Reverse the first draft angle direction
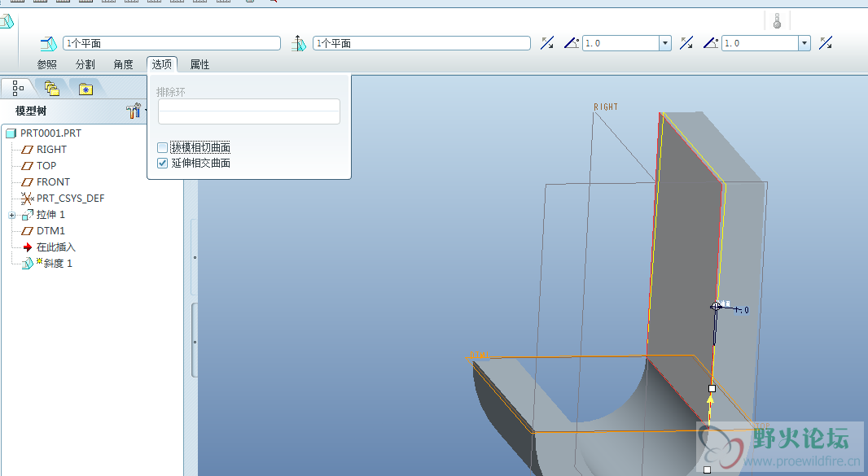868x476 pixels. [686, 43]
